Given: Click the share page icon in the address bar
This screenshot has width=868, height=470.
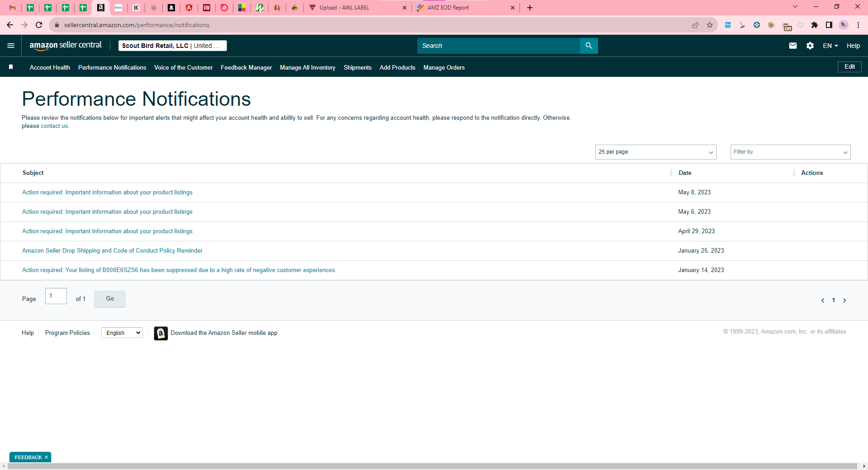Looking at the screenshot, I should 695,25.
